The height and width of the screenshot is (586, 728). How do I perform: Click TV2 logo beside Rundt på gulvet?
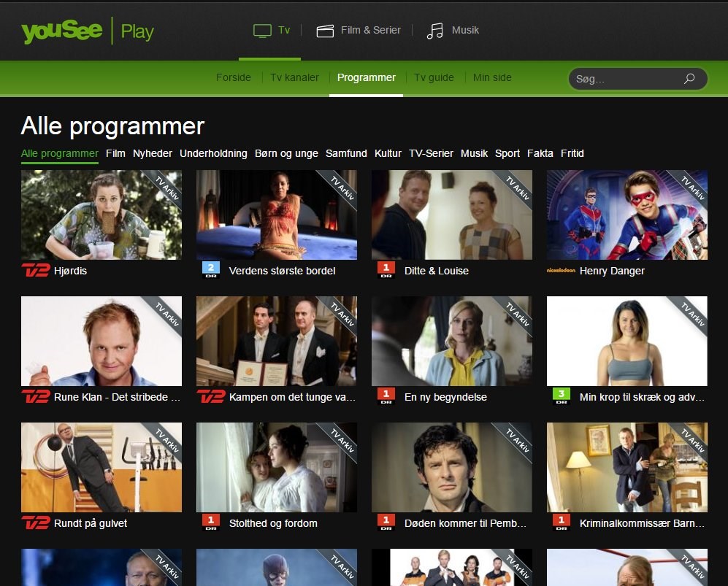(36, 523)
